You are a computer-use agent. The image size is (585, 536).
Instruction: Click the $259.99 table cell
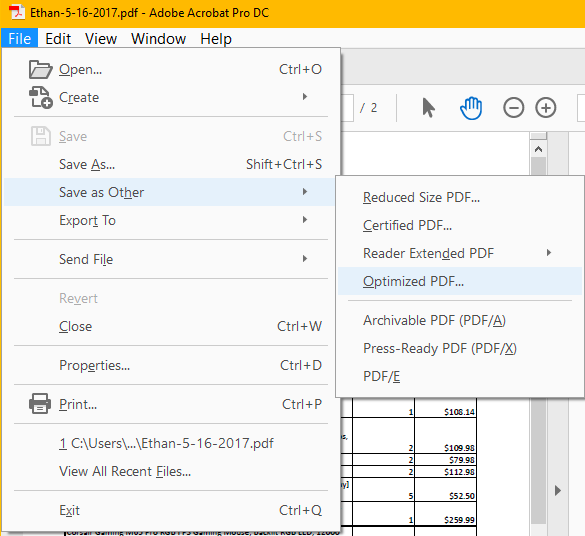[x=445, y=514]
